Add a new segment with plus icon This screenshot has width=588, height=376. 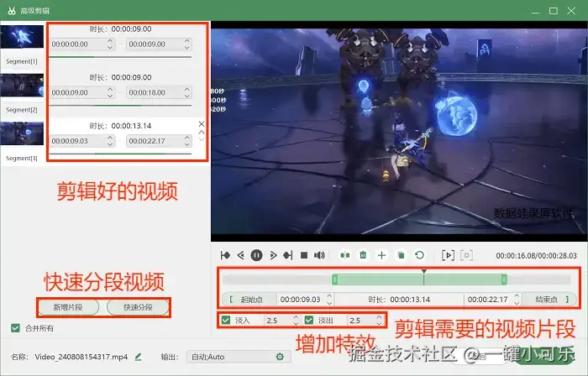tap(381, 255)
